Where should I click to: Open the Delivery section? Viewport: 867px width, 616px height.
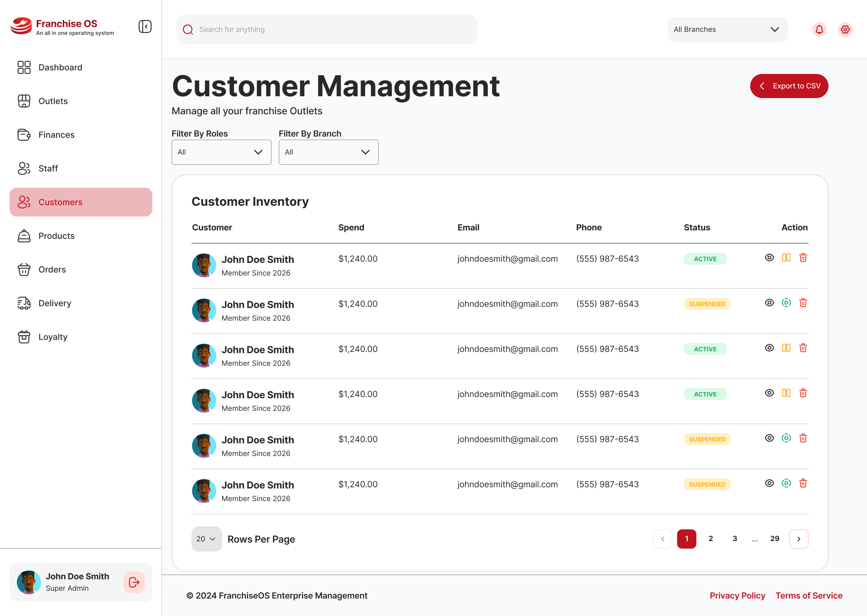(x=55, y=303)
